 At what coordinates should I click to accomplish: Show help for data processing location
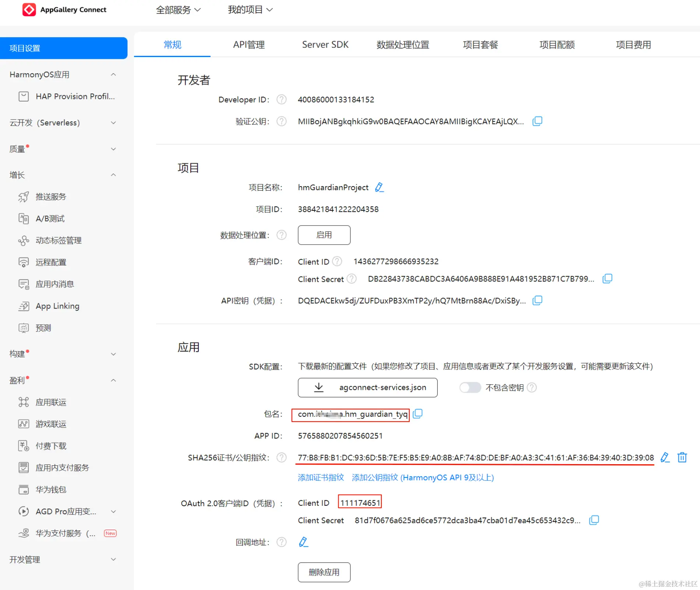[x=282, y=235]
